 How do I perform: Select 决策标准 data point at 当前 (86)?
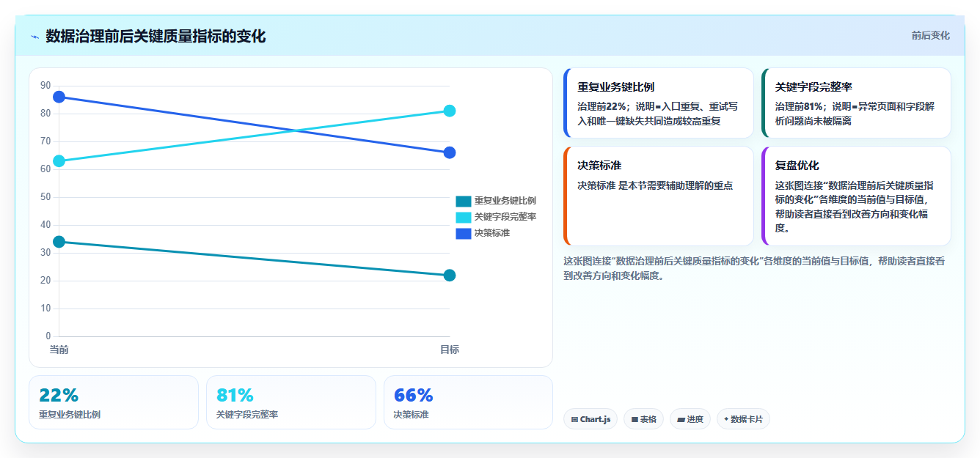[x=59, y=97]
